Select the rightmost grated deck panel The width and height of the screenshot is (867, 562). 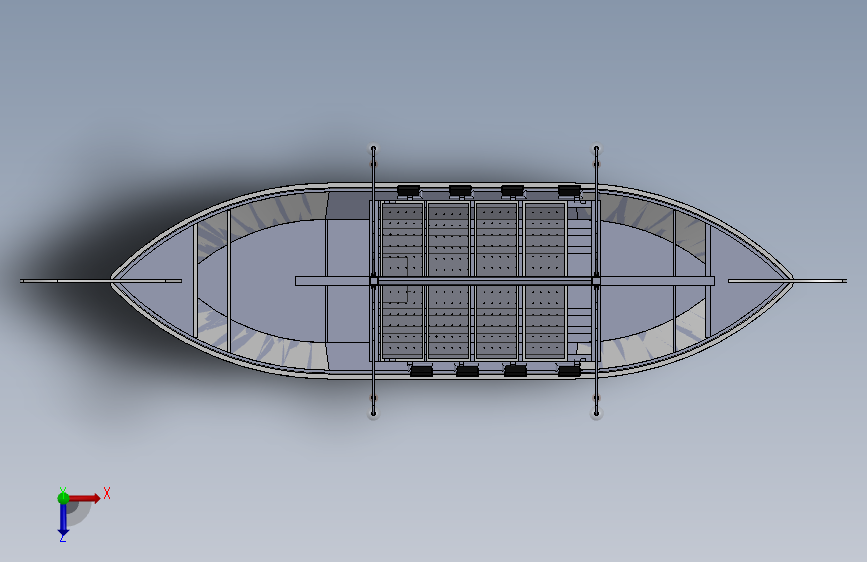click(545, 281)
